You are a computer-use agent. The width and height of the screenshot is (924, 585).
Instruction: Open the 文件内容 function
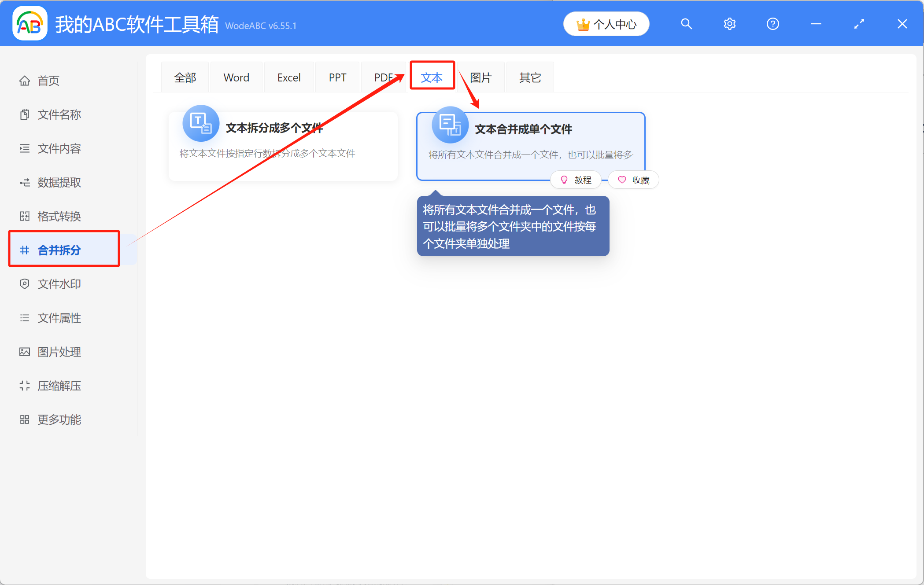click(x=59, y=148)
